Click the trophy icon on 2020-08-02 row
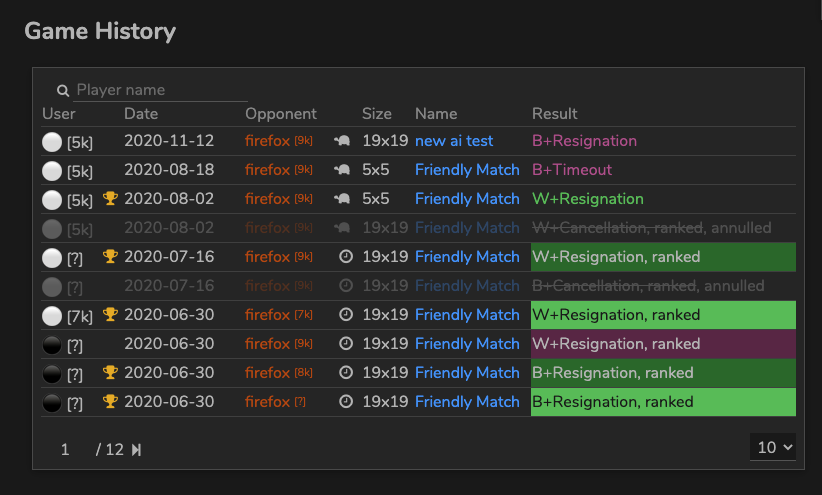The image size is (822, 495). [x=111, y=199]
